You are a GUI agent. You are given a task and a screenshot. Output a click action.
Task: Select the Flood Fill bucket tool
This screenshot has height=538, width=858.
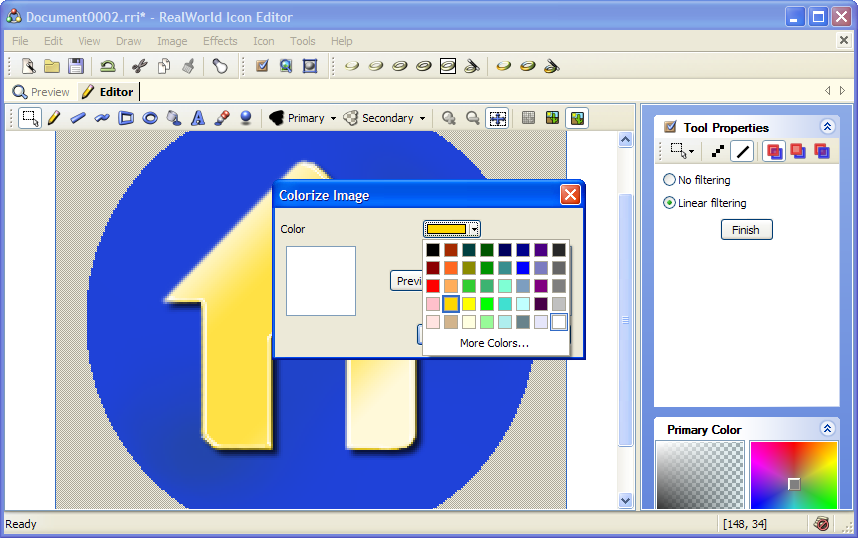click(174, 118)
